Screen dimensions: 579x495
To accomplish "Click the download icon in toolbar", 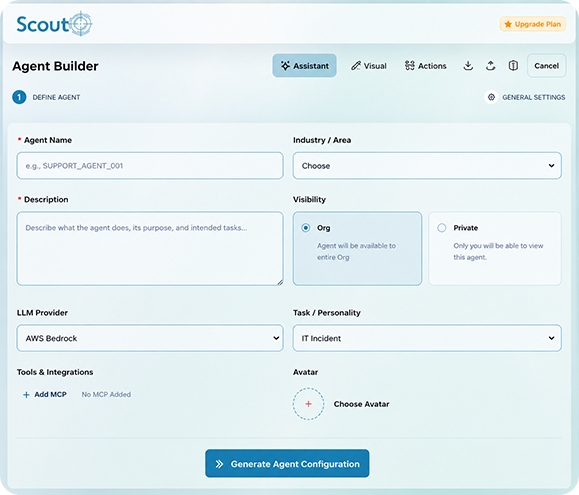I will [x=468, y=66].
